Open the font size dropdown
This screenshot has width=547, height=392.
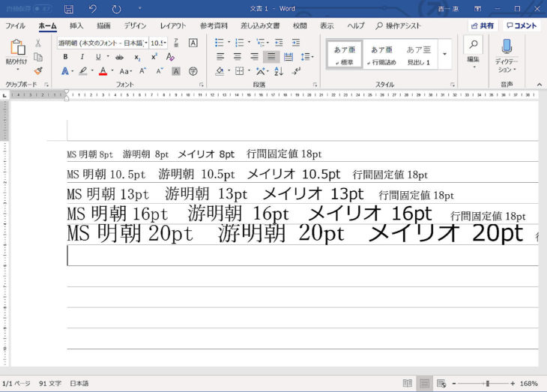[165, 43]
